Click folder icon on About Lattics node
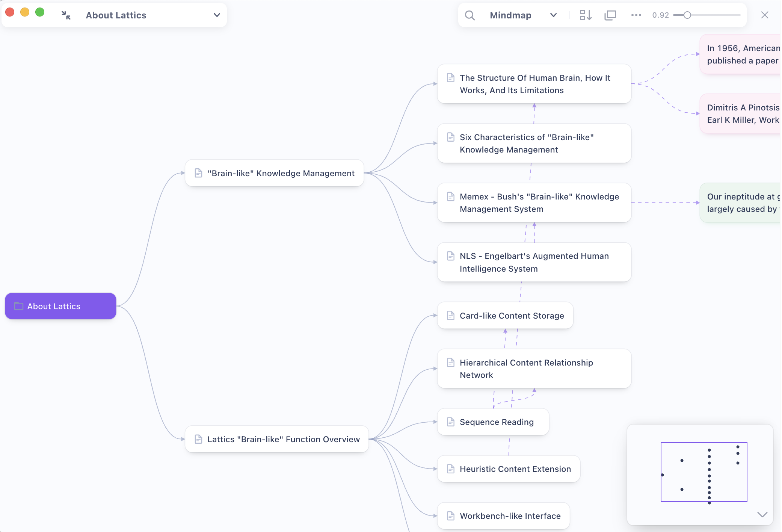 (x=19, y=306)
